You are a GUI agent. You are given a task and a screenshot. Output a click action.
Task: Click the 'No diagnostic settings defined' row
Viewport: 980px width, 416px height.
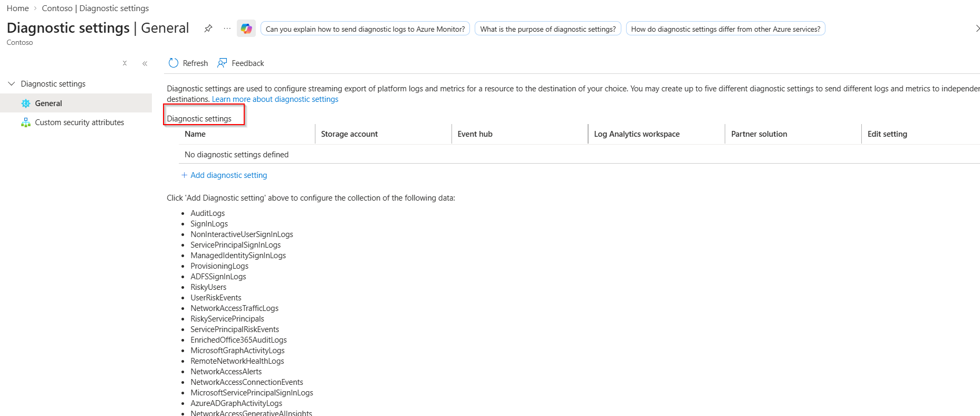(579, 155)
